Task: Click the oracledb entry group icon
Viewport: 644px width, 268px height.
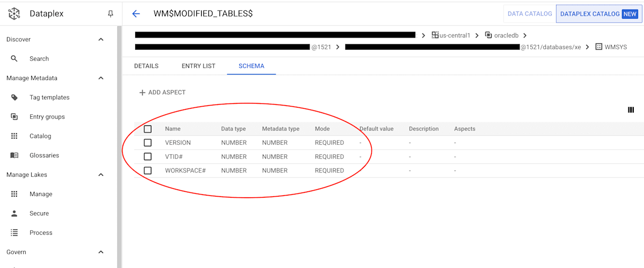Action: (488, 35)
